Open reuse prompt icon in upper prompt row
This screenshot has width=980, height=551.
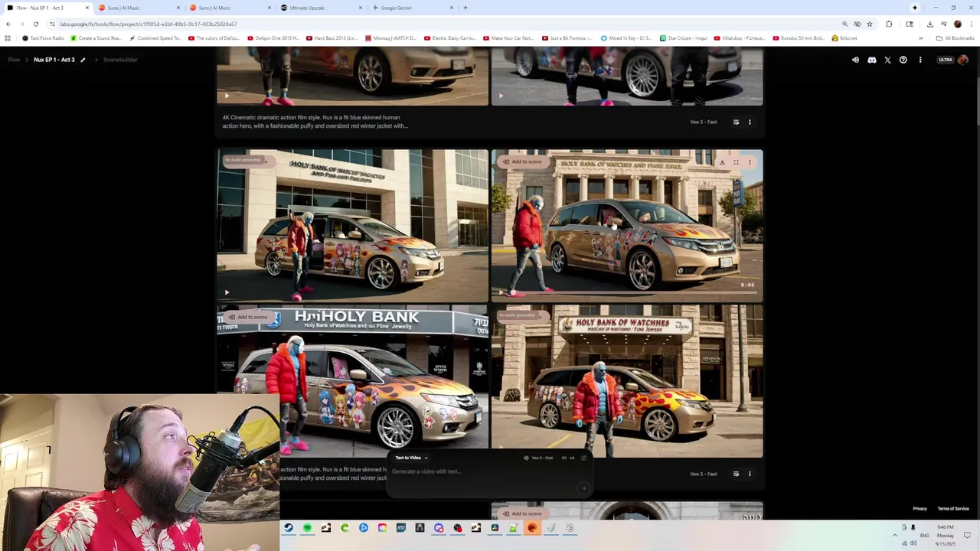click(x=736, y=122)
